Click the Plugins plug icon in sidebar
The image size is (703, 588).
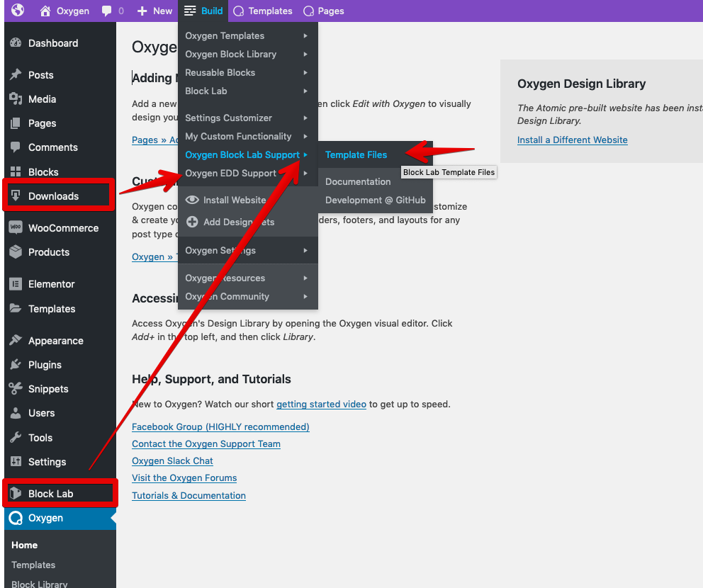16,364
